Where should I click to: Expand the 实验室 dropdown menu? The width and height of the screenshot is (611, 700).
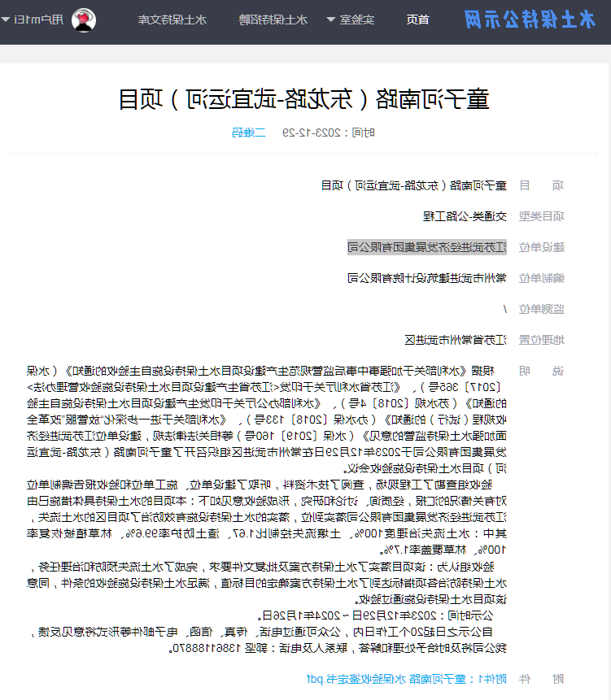(x=351, y=20)
